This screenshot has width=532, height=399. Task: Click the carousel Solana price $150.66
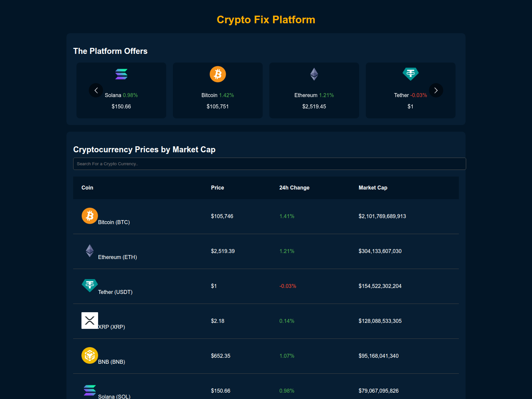(x=121, y=107)
